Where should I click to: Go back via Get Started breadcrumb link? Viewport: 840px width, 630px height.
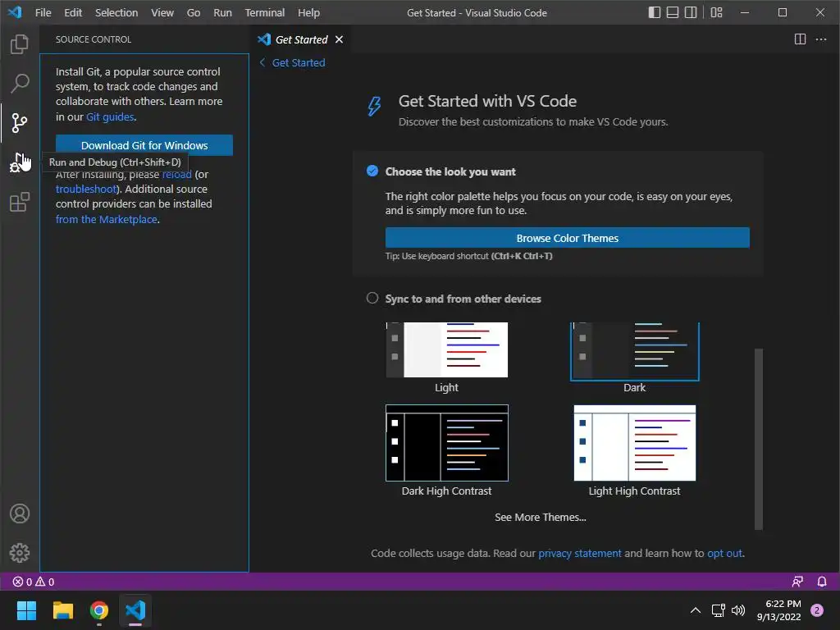click(293, 62)
